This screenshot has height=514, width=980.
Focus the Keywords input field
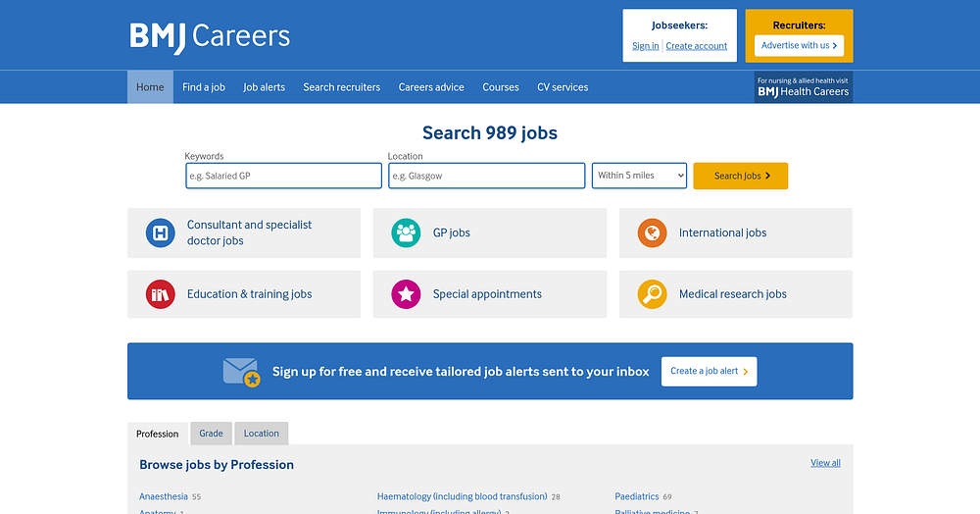tap(284, 176)
